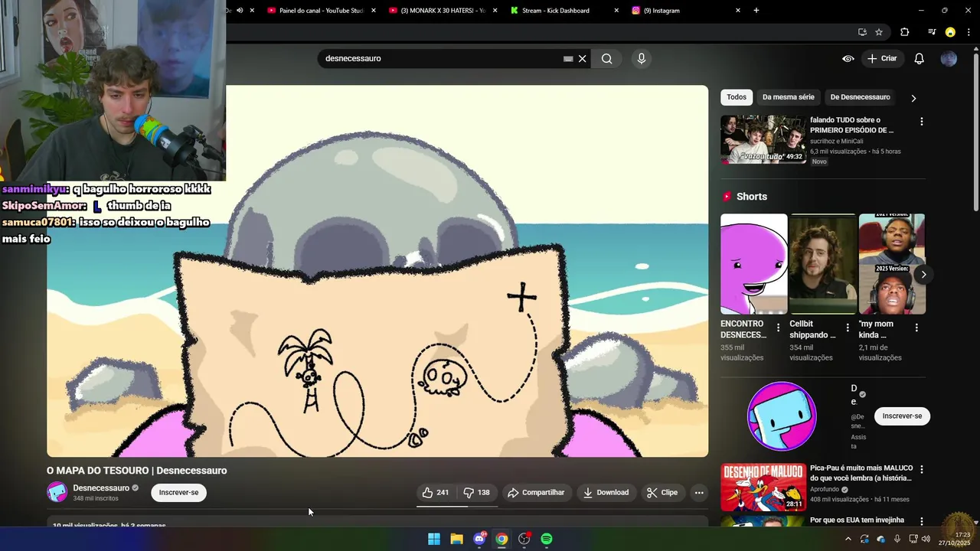Open the on-screen keyboard icon in the search box
Image resolution: width=980 pixels, height=551 pixels.
click(x=568, y=58)
